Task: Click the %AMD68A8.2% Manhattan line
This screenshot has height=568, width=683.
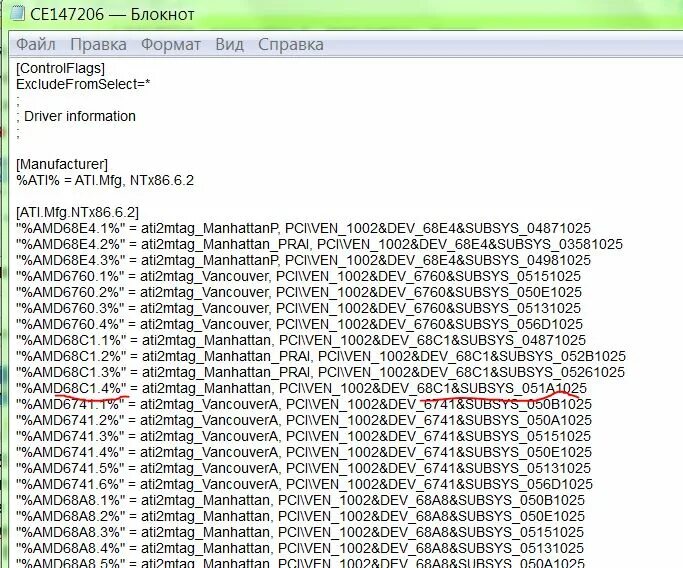Action: [x=301, y=516]
